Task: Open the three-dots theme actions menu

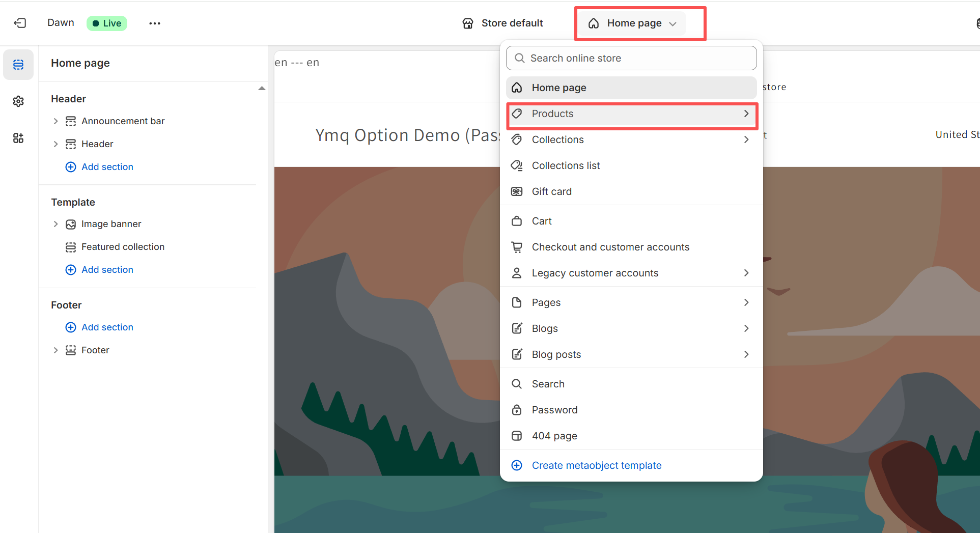Action: (x=155, y=23)
